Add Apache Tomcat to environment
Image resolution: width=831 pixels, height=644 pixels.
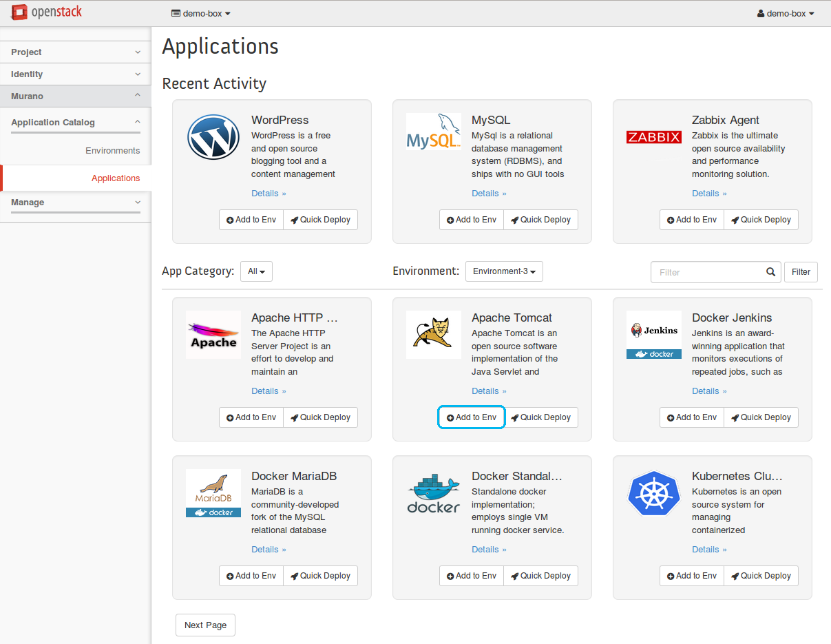pyautogui.click(x=472, y=417)
